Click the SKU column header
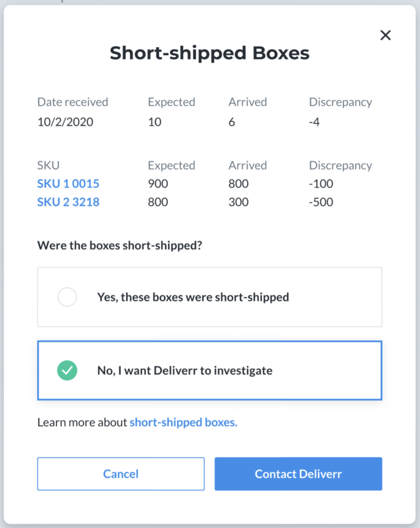The image size is (420, 528). [x=48, y=165]
